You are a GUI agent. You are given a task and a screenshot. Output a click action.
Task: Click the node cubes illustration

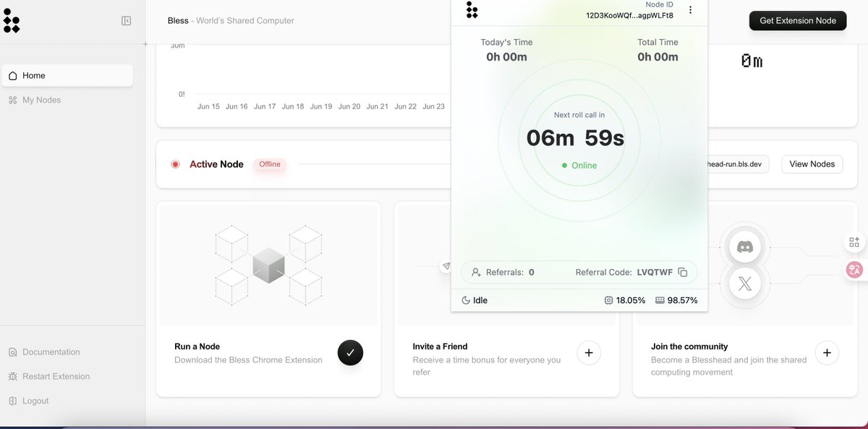pyautogui.click(x=268, y=265)
